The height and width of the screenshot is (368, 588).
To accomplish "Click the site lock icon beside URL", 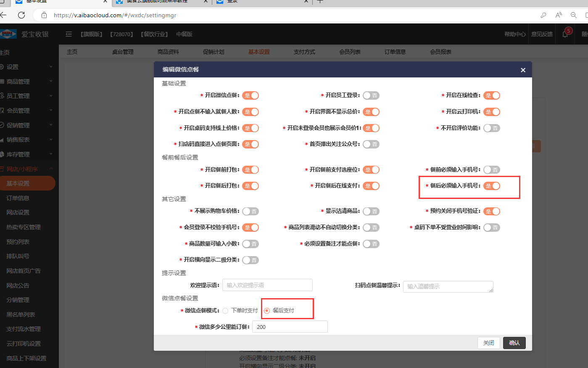I will [44, 15].
